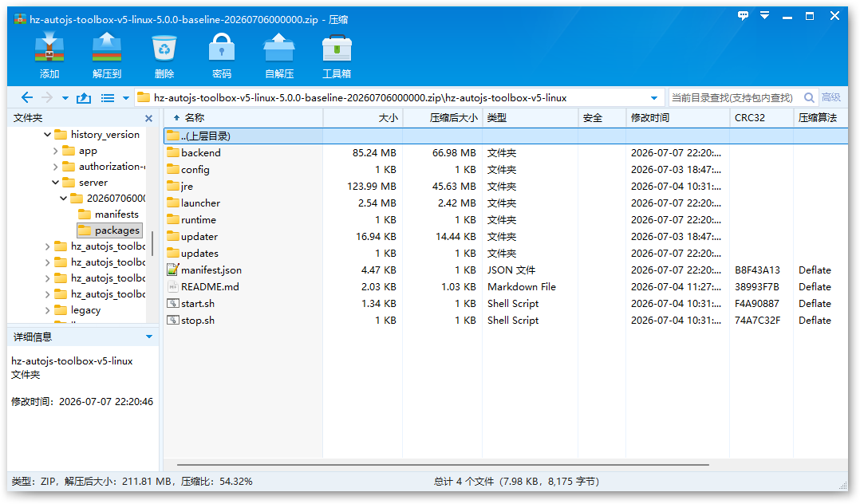
Task: Select packages folder in tree
Action: click(110, 230)
